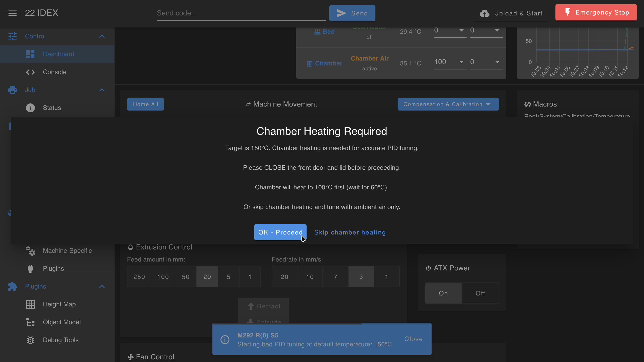Viewport: 644px width, 362px height.
Task: Click the Object Model tree icon
Action: (30, 322)
